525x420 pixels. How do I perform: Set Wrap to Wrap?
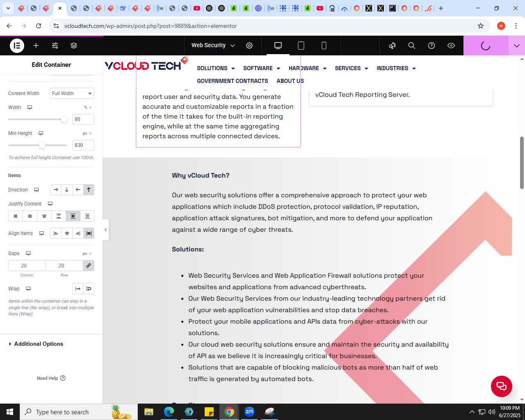coord(89,289)
